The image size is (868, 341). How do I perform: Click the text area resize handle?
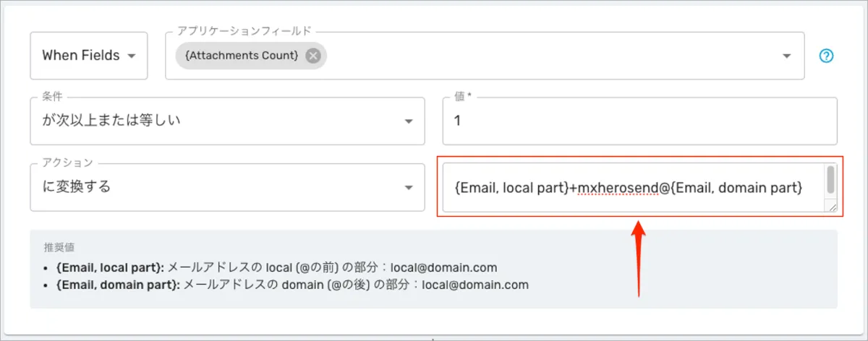coord(832,207)
